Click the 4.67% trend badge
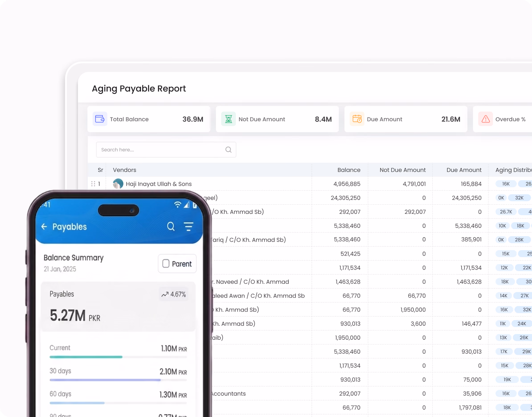Image resolution: width=532 pixels, height=417 pixels. 174,294
